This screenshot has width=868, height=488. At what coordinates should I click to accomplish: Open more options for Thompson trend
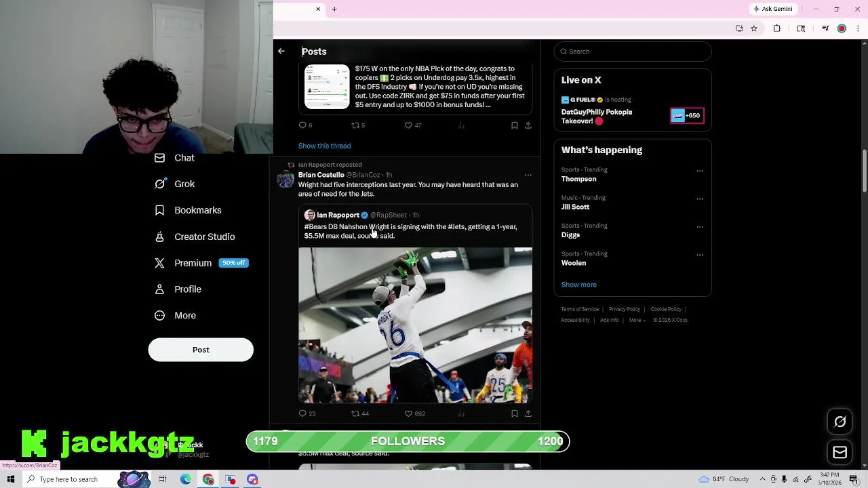click(700, 171)
